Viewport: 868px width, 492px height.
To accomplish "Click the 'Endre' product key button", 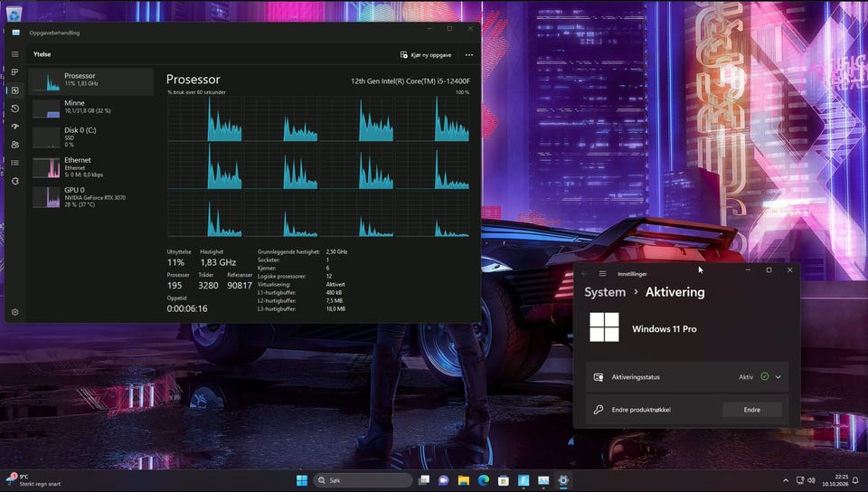I will [751, 410].
